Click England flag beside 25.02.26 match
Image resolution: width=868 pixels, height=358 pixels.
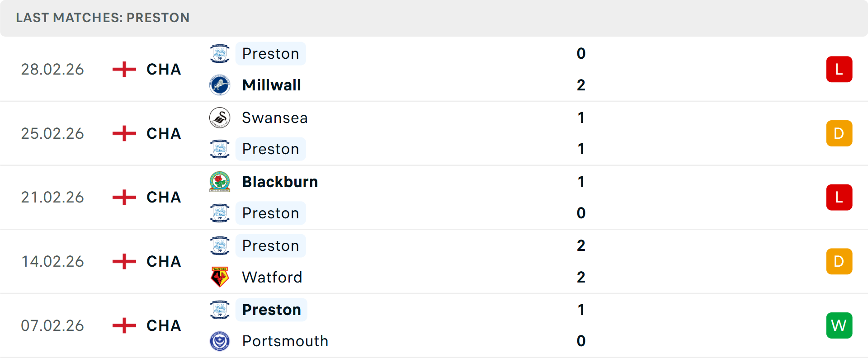tap(124, 133)
